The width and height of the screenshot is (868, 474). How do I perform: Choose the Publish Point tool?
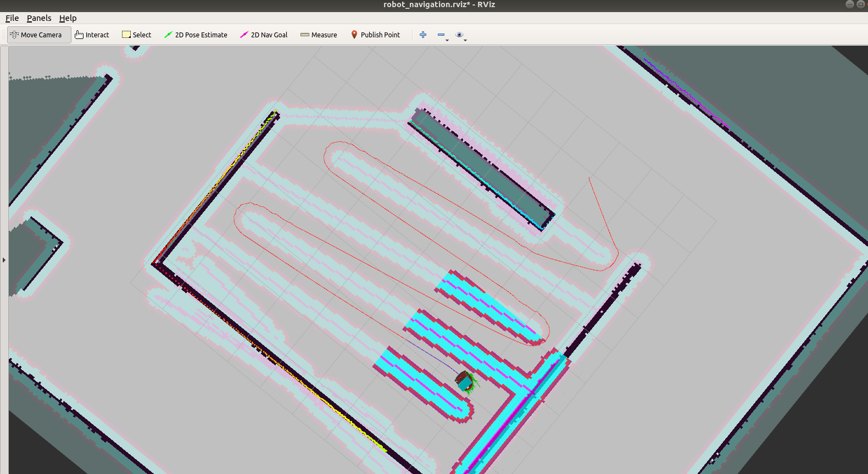point(375,35)
